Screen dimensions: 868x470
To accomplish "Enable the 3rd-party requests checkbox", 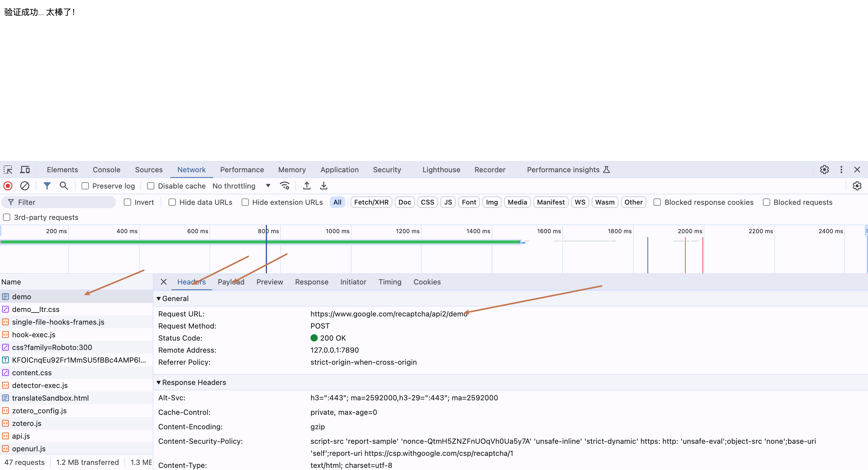I will coord(7,218).
